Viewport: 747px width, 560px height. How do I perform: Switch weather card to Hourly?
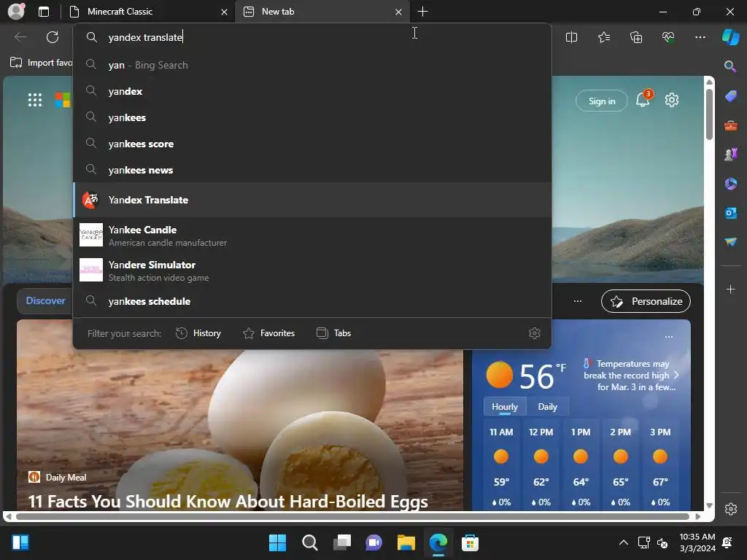[505, 406]
